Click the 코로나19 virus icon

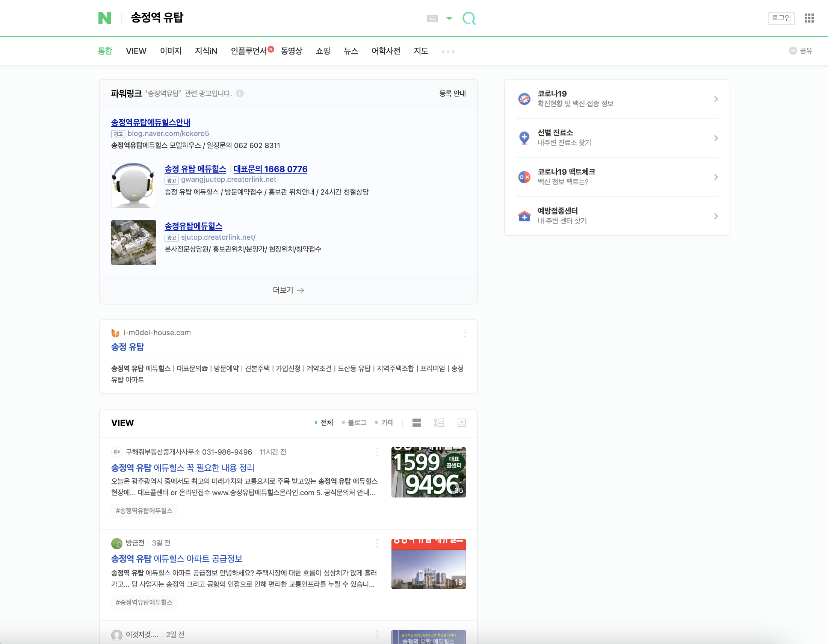[524, 98]
